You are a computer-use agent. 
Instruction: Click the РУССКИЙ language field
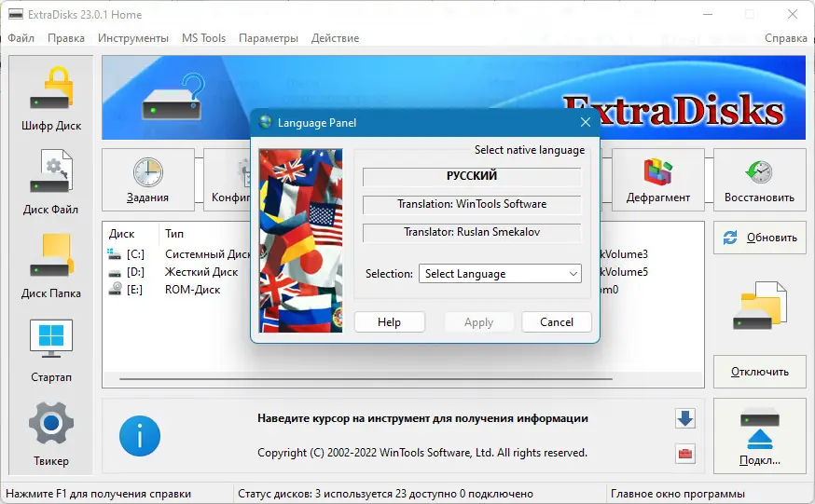tap(472, 176)
